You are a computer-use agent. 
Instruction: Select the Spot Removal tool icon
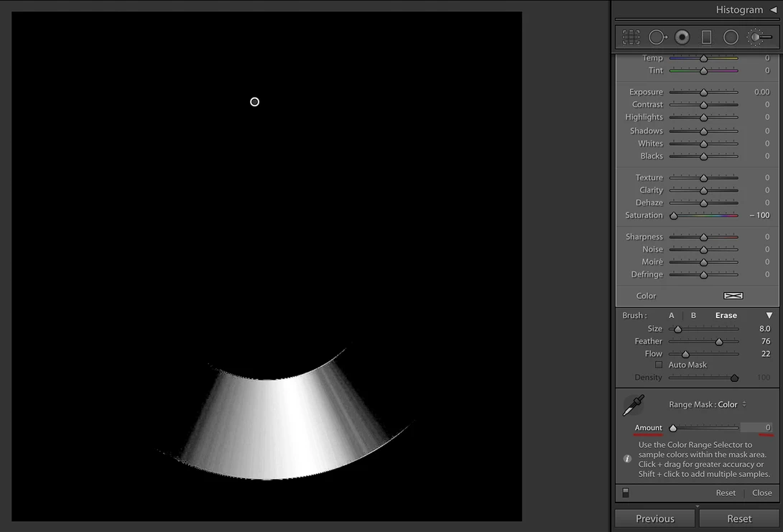658,37
